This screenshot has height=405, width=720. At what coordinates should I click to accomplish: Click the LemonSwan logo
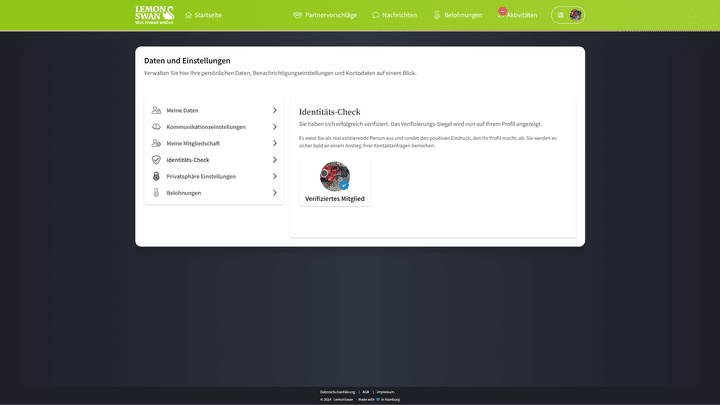155,15
